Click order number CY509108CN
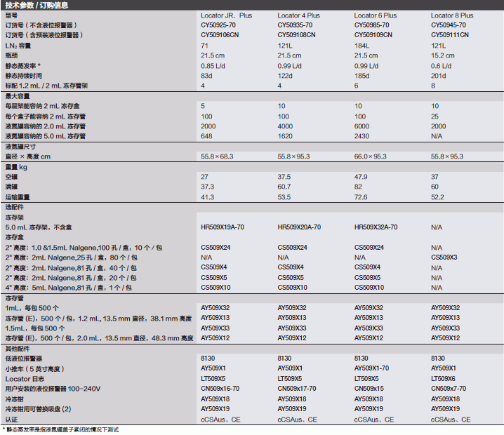504x435 pixels. pos(296,34)
